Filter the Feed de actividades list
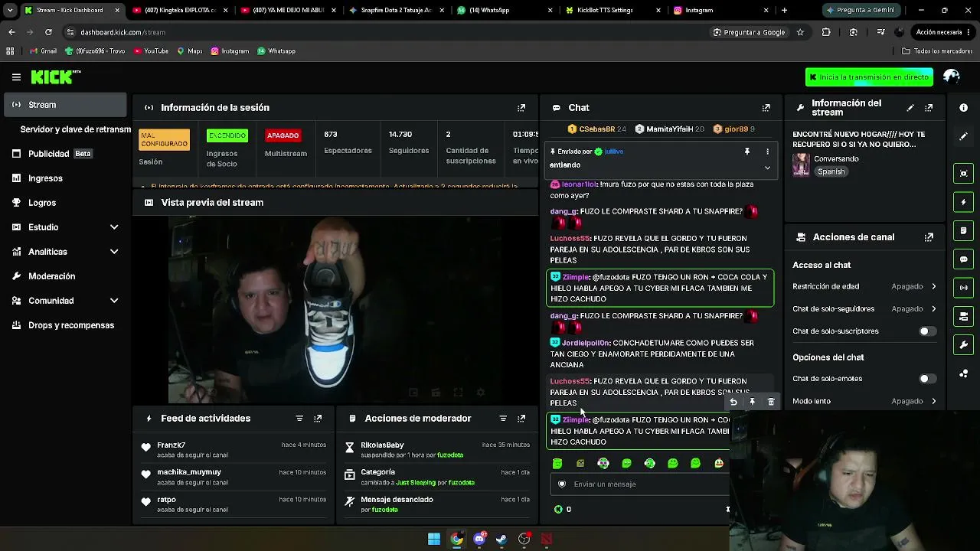The height and width of the screenshot is (551, 980). coord(299,419)
